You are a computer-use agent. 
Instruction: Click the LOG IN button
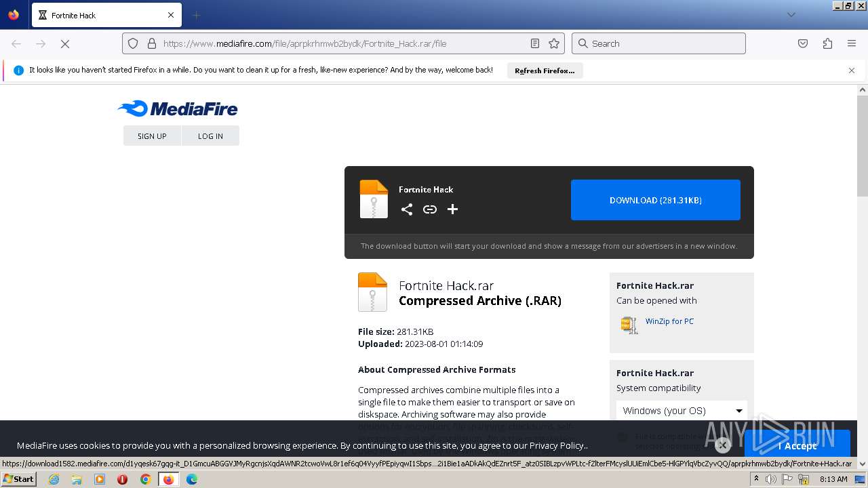[x=210, y=136]
